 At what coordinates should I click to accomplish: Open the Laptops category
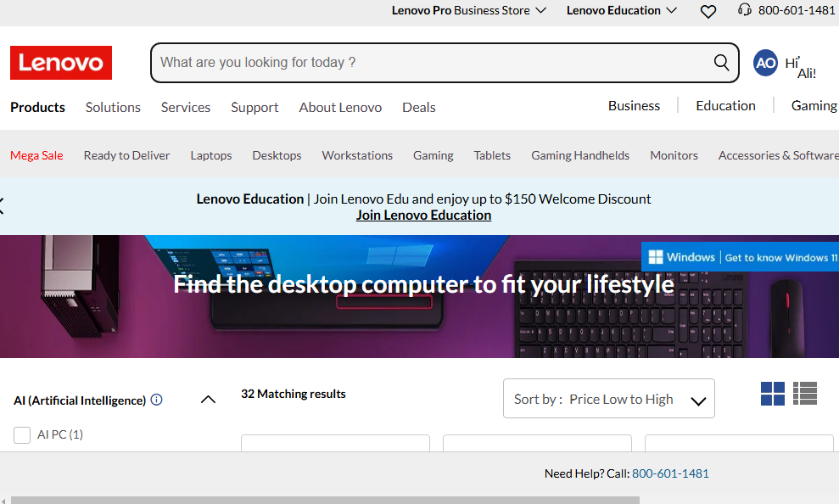point(211,155)
